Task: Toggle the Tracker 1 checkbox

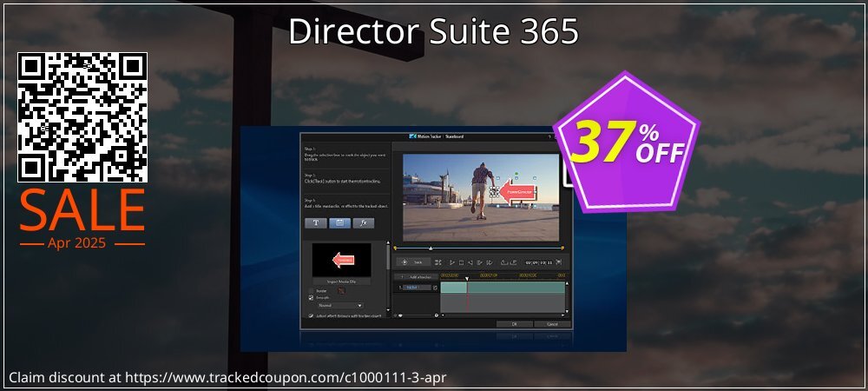Action: [x=435, y=288]
